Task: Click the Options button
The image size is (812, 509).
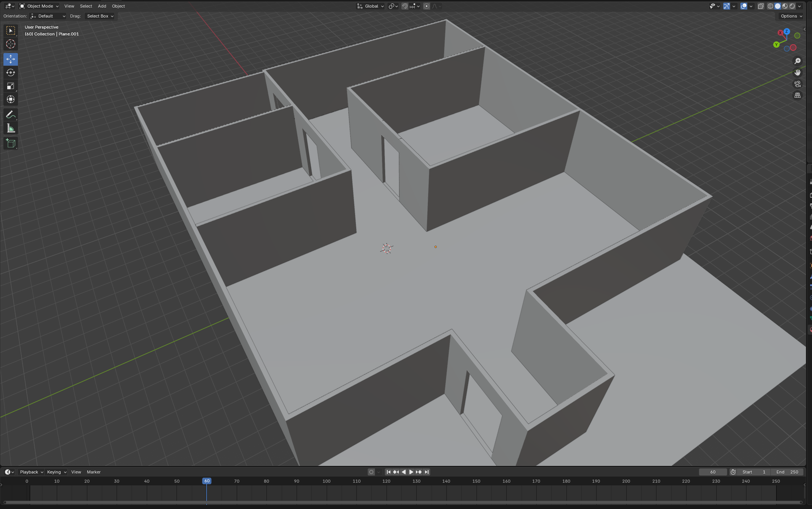Action: [791, 16]
